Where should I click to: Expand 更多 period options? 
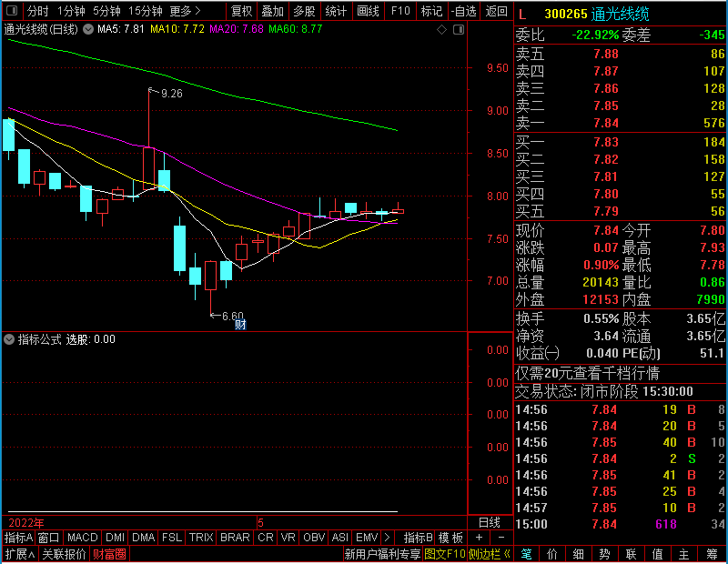coord(185,11)
